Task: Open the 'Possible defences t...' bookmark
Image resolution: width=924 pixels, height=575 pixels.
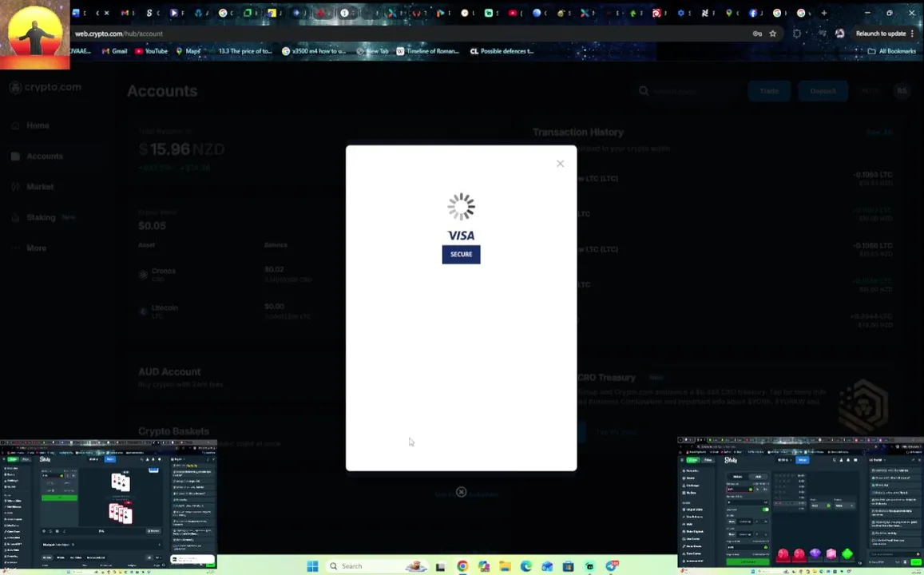Action: coord(502,51)
